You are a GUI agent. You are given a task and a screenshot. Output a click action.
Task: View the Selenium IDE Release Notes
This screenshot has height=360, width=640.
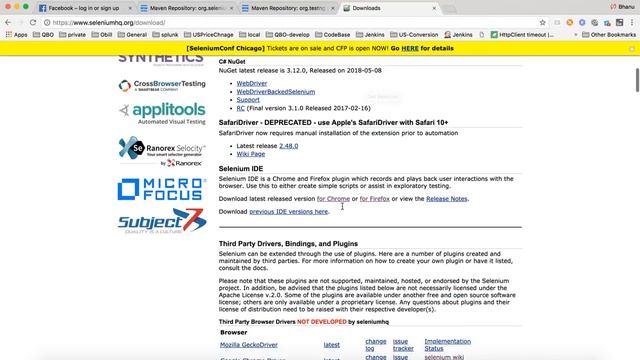point(447,199)
